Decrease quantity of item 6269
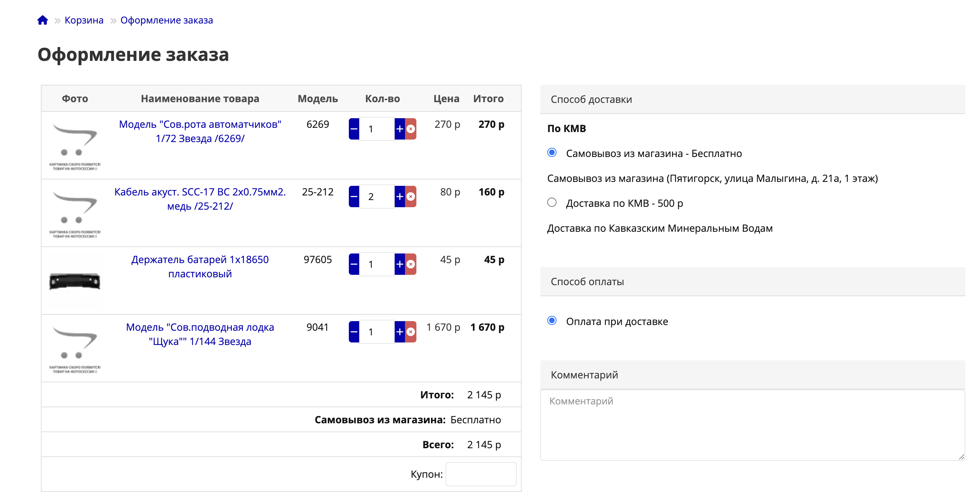 click(354, 129)
